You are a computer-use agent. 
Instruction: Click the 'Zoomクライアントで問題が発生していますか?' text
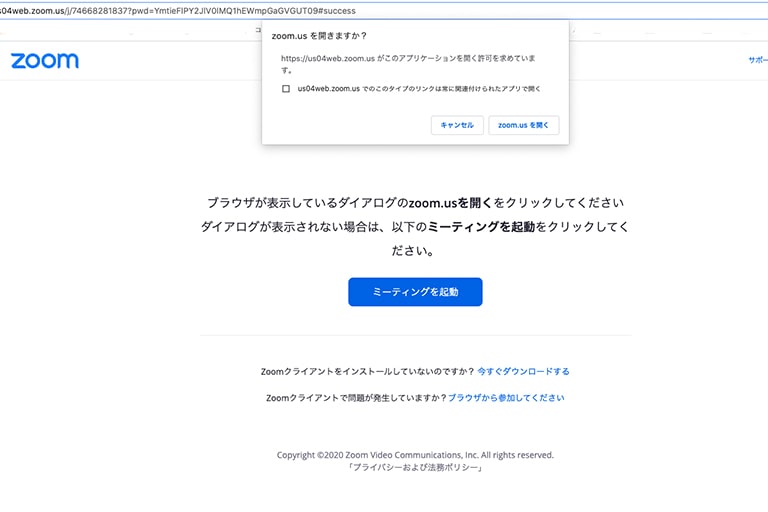[356, 397]
